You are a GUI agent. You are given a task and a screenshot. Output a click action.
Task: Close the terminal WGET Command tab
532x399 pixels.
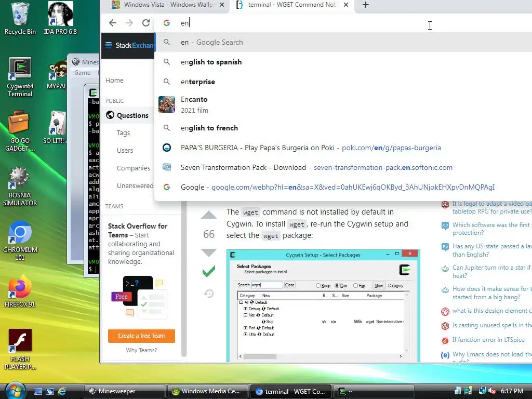point(345,5)
